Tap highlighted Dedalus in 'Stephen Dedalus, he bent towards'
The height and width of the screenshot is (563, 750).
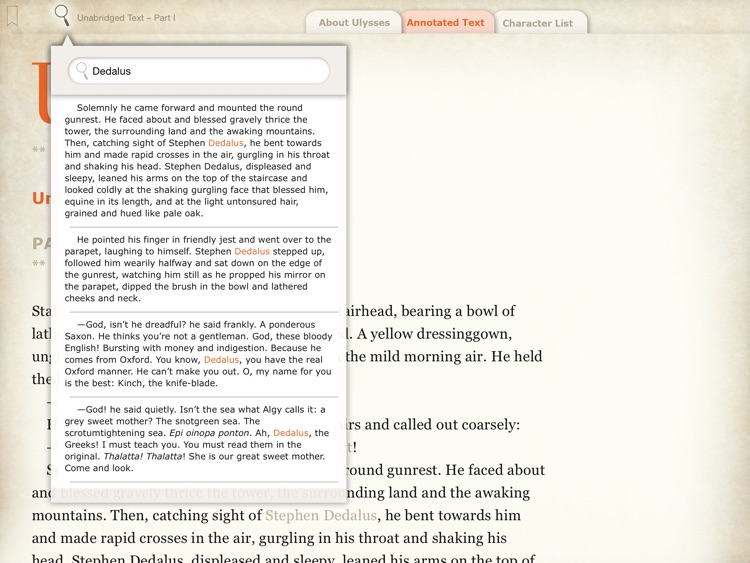point(226,143)
